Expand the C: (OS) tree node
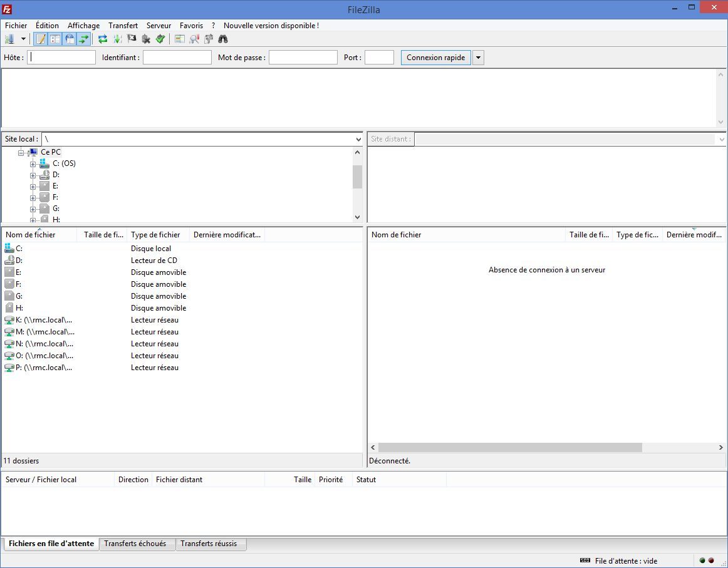The image size is (728, 568). click(33, 163)
